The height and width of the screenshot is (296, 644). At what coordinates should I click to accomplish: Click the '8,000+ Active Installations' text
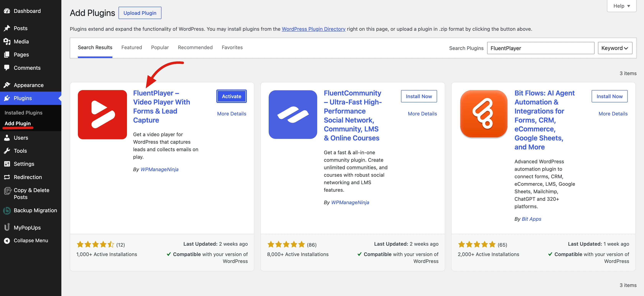coord(298,255)
